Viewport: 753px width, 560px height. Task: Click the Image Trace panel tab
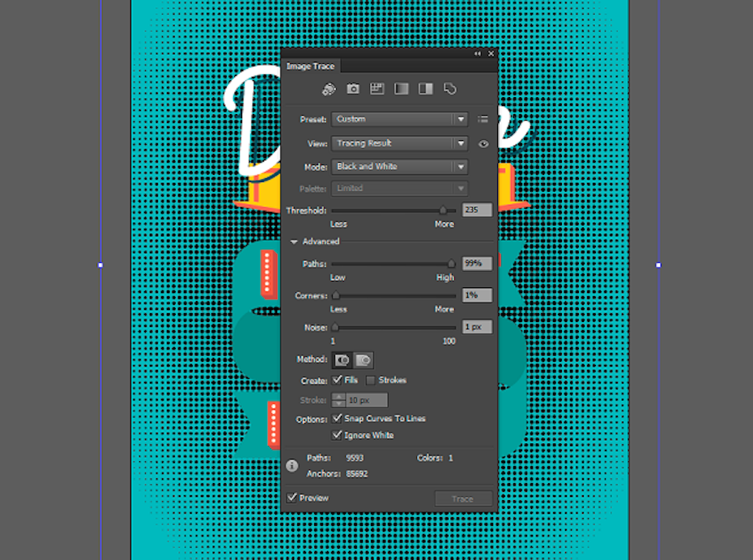pos(310,66)
